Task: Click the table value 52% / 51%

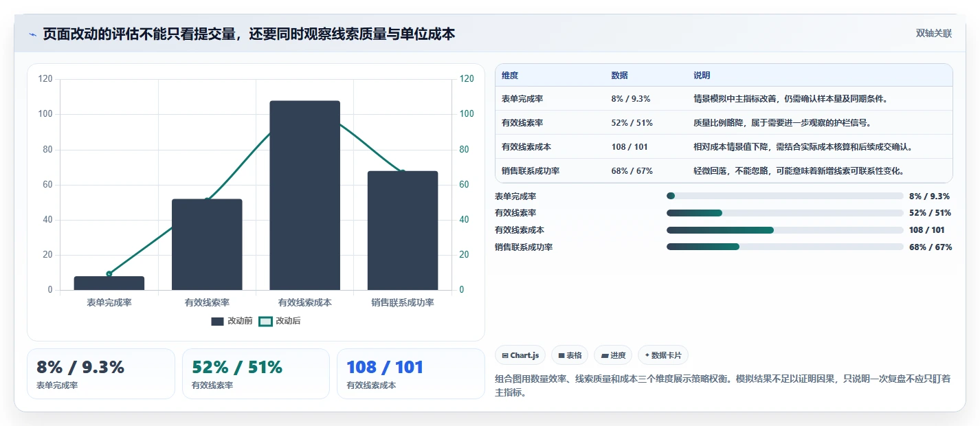Action: coord(632,123)
